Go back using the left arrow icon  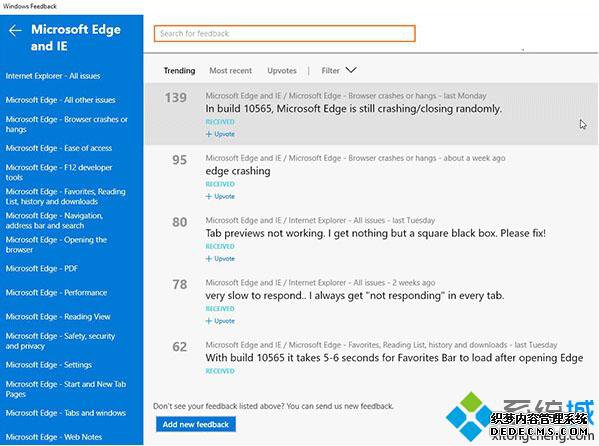(15, 31)
